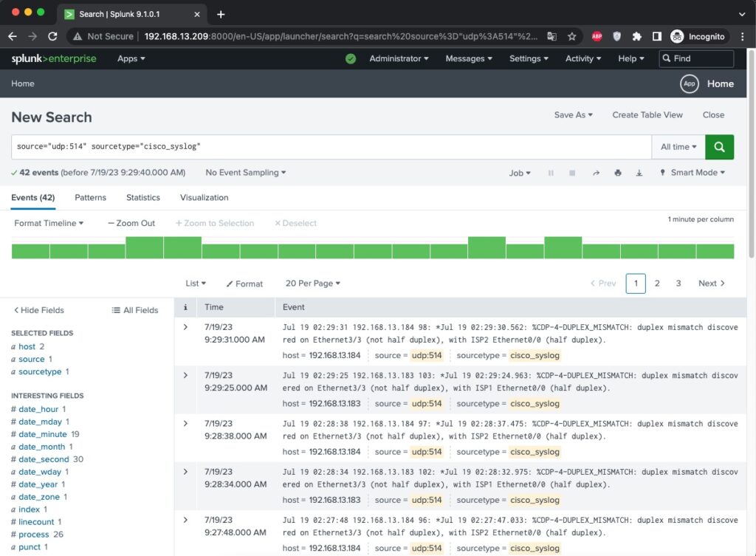Image resolution: width=756 pixels, height=556 pixels.
Task: Click the Find input in navbar
Action: pos(697,59)
